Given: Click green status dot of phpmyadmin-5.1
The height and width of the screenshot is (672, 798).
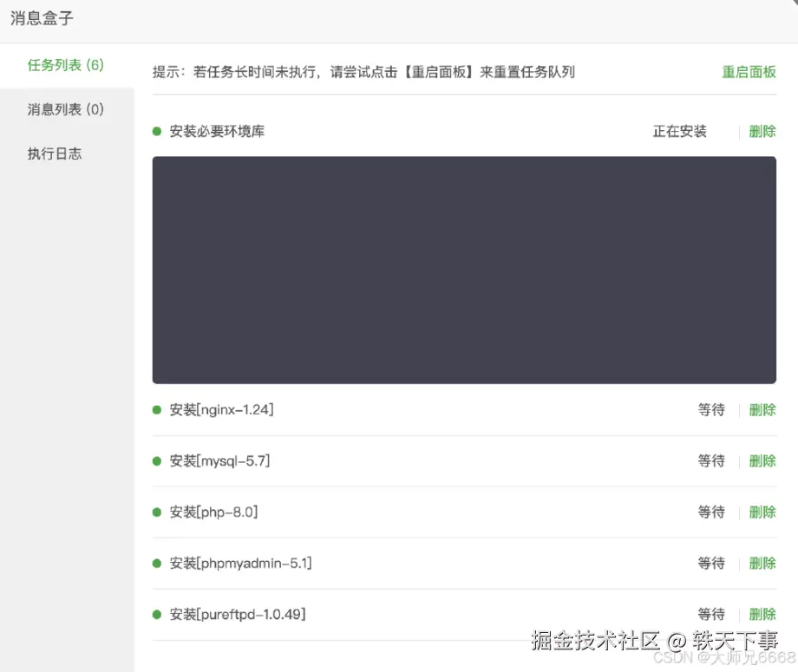Looking at the screenshot, I should click(157, 563).
